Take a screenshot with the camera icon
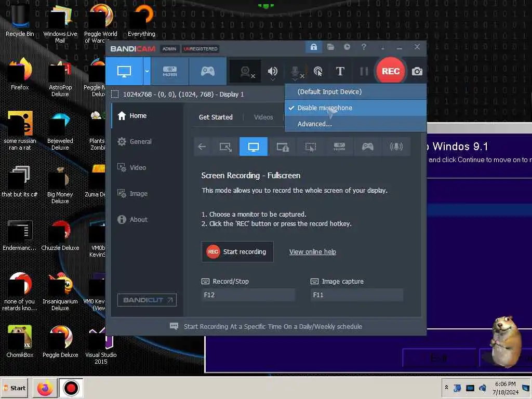 [x=417, y=71]
